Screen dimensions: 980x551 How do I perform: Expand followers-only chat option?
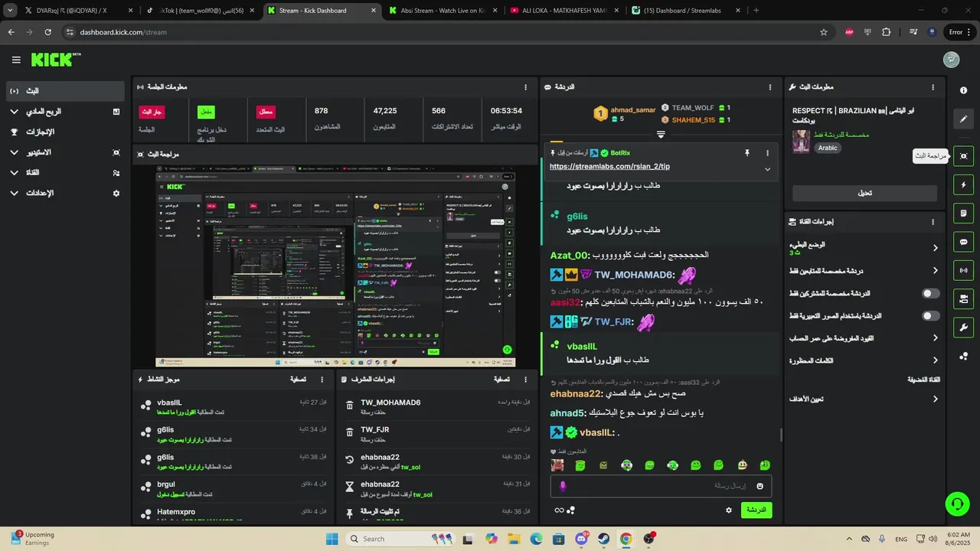pos(864,270)
